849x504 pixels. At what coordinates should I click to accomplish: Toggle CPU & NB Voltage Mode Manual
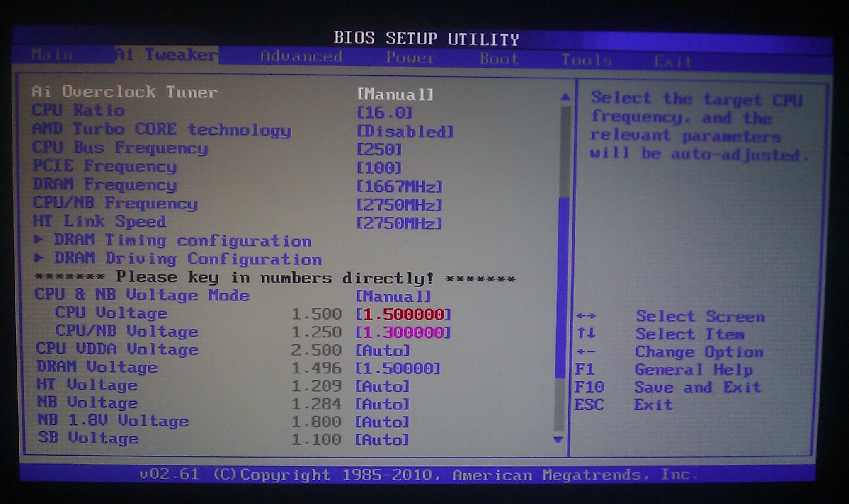[393, 296]
